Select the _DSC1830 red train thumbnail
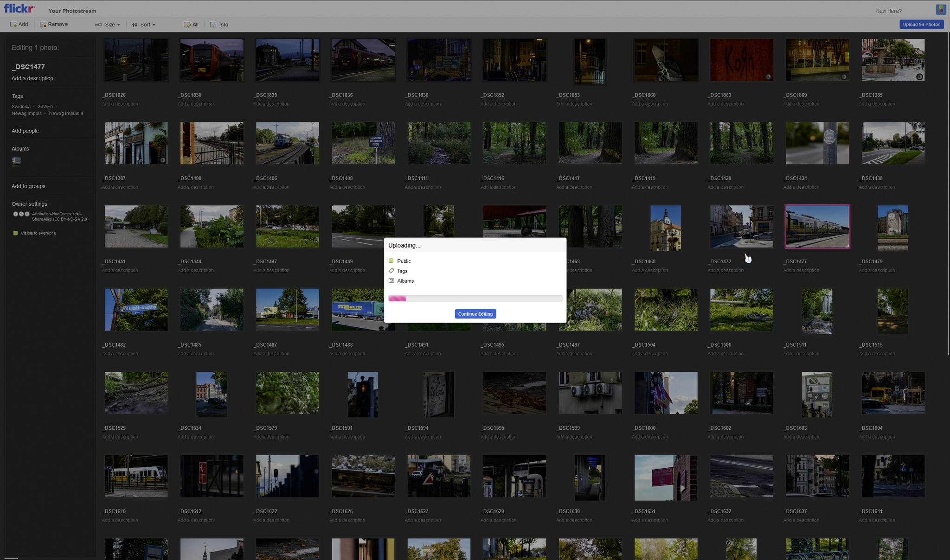 212,60
